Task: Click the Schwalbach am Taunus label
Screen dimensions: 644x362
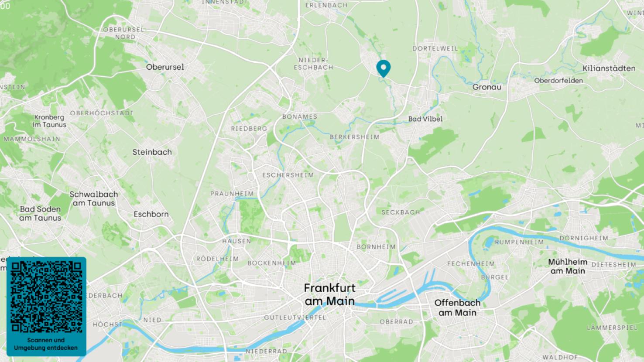Action: coord(93,198)
